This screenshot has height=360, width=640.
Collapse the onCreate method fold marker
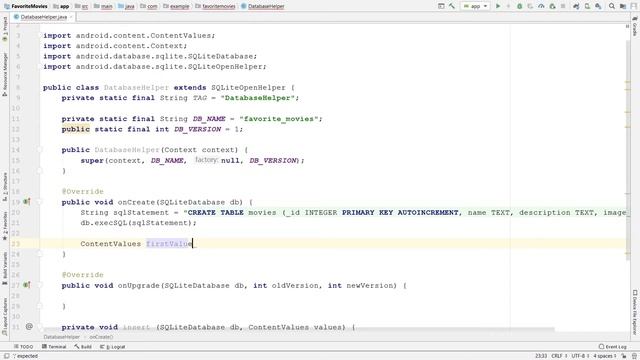(40, 202)
